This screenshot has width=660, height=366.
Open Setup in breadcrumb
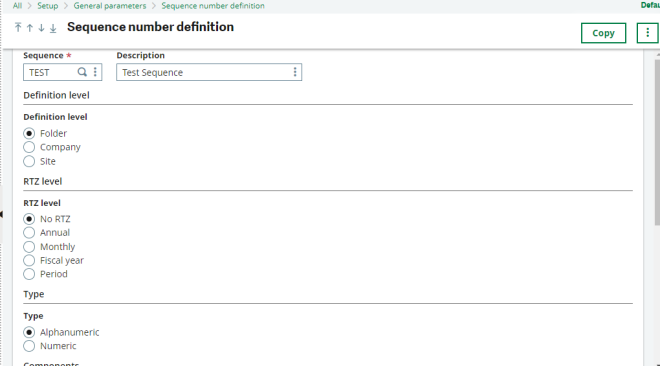(48, 6)
